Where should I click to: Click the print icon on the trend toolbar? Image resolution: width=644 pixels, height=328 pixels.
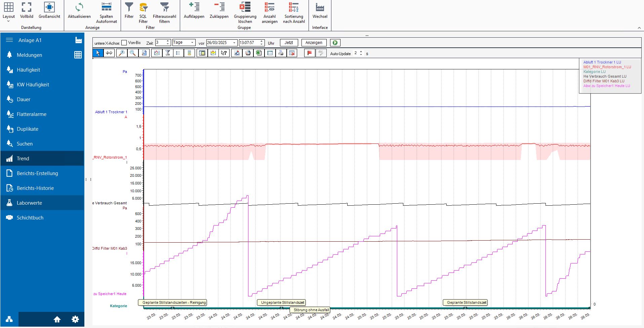coord(281,53)
